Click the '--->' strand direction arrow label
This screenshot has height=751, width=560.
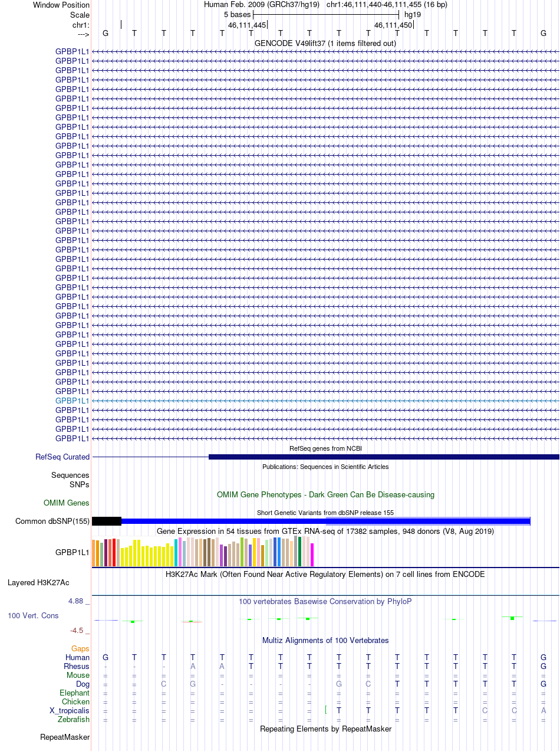pyautogui.click(x=83, y=34)
